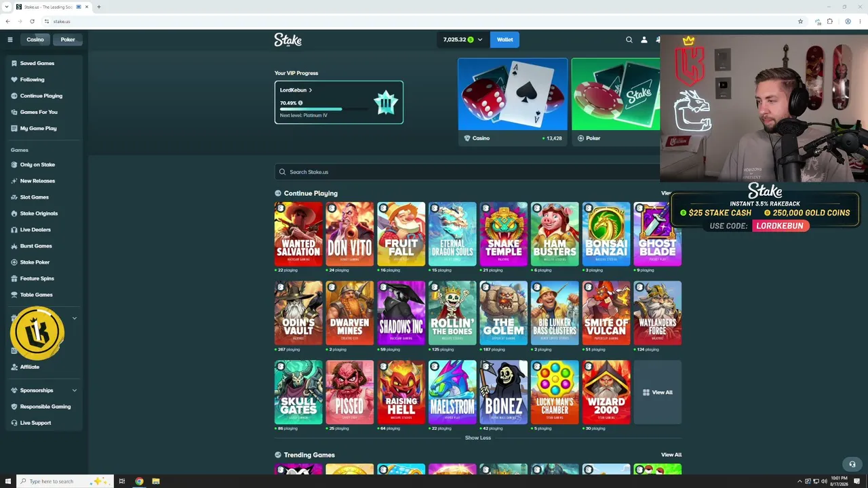This screenshot has width=868, height=488.
Task: Open the Bonez game thumbnail
Action: [504, 392]
